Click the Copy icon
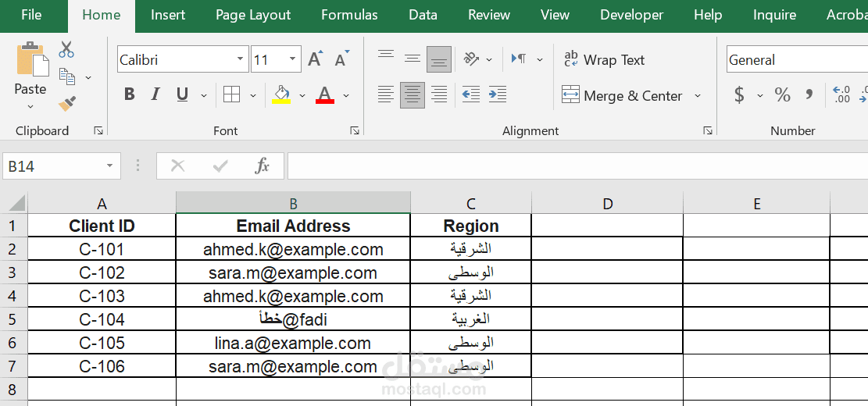 point(67,77)
